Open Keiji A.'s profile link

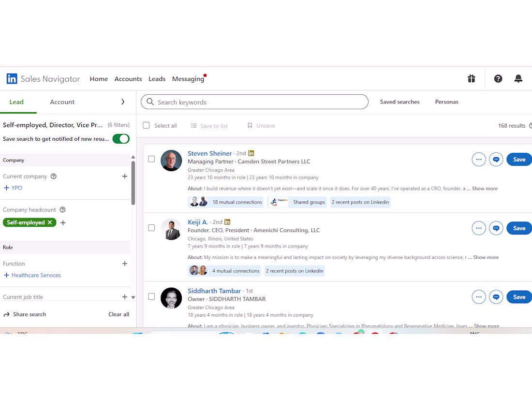click(x=198, y=222)
